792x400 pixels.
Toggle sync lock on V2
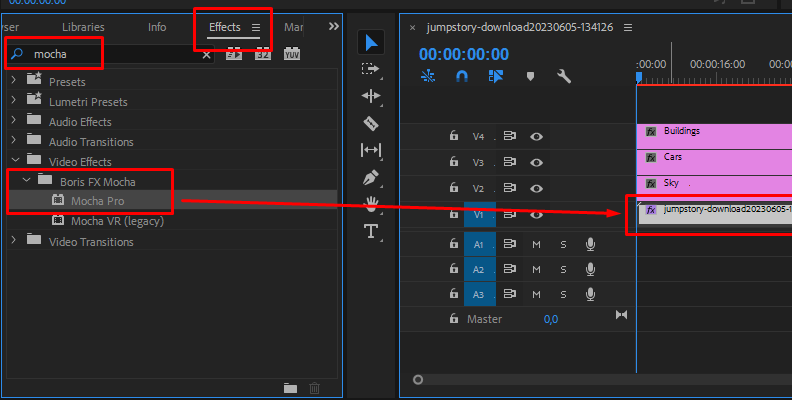tap(510, 188)
